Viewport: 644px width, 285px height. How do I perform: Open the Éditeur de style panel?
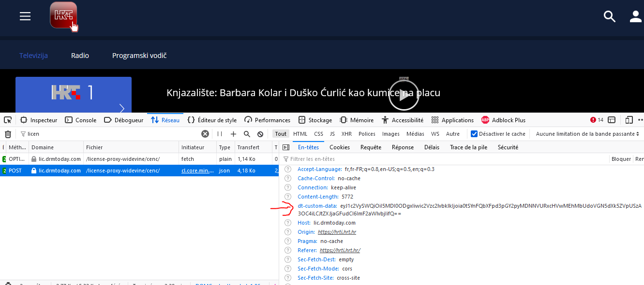(x=212, y=120)
